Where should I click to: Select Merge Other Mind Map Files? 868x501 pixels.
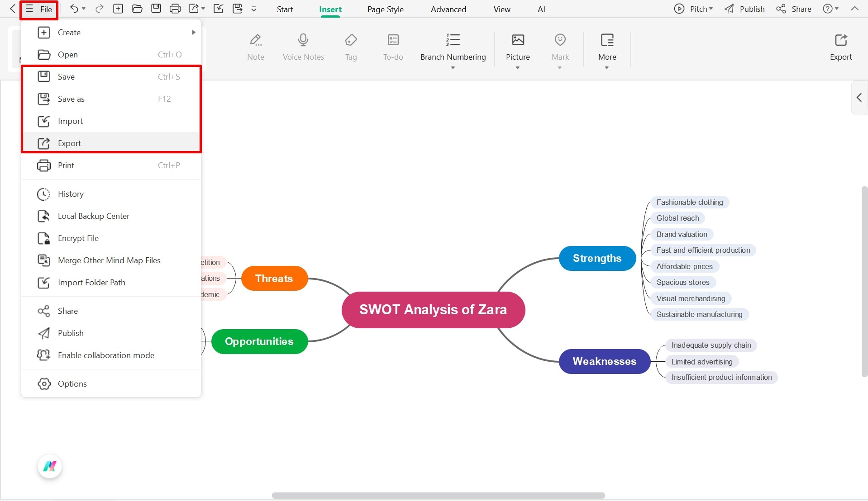tap(111, 260)
